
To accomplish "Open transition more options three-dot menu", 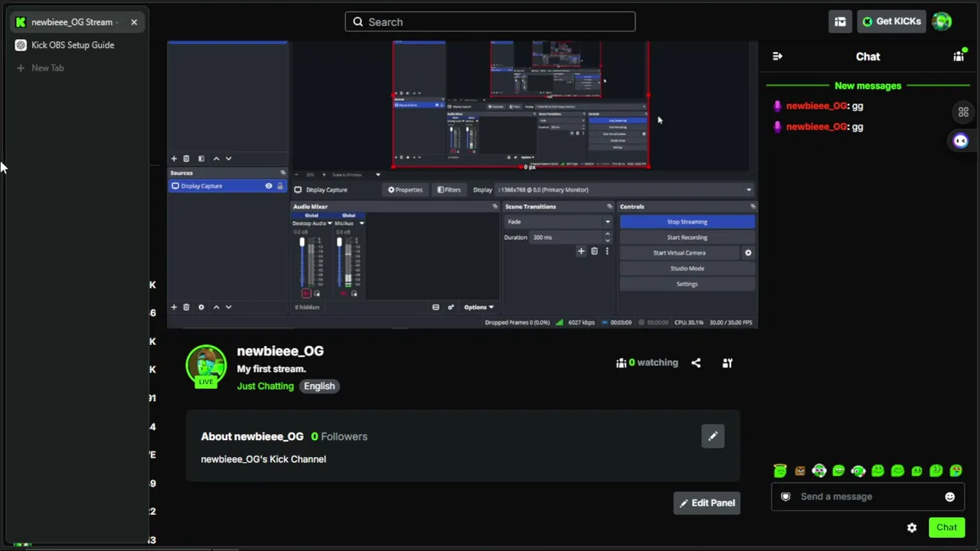I will click(607, 251).
